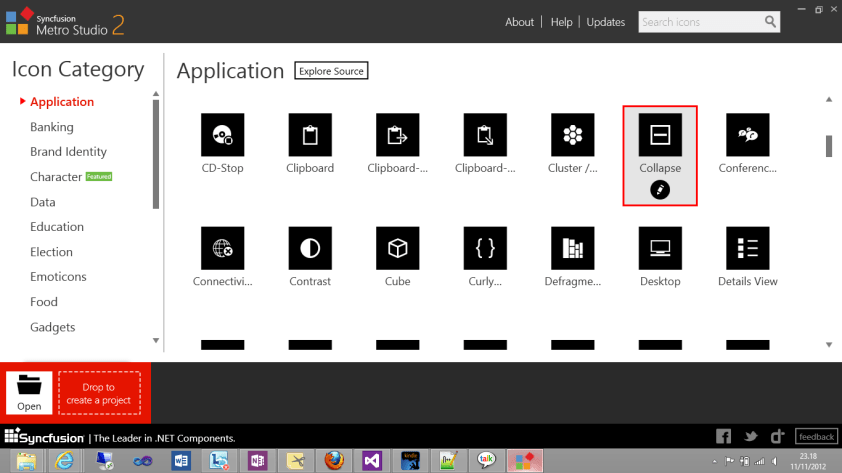
Task: Select the Connectivity globe icon
Action: click(222, 247)
